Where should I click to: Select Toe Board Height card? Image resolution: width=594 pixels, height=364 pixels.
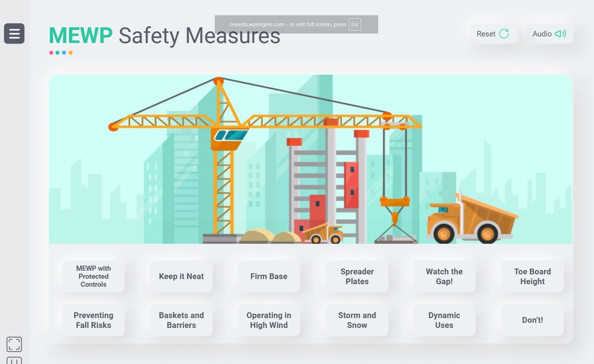coord(532,277)
